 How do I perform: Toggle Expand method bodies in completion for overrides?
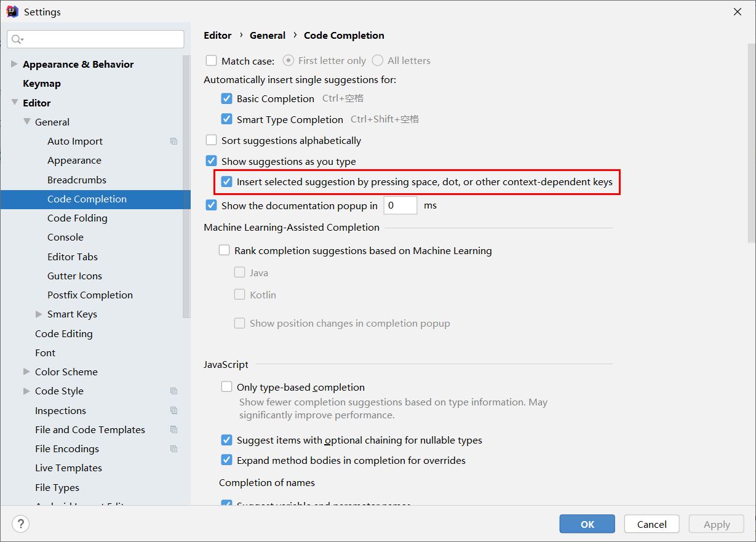coord(227,460)
